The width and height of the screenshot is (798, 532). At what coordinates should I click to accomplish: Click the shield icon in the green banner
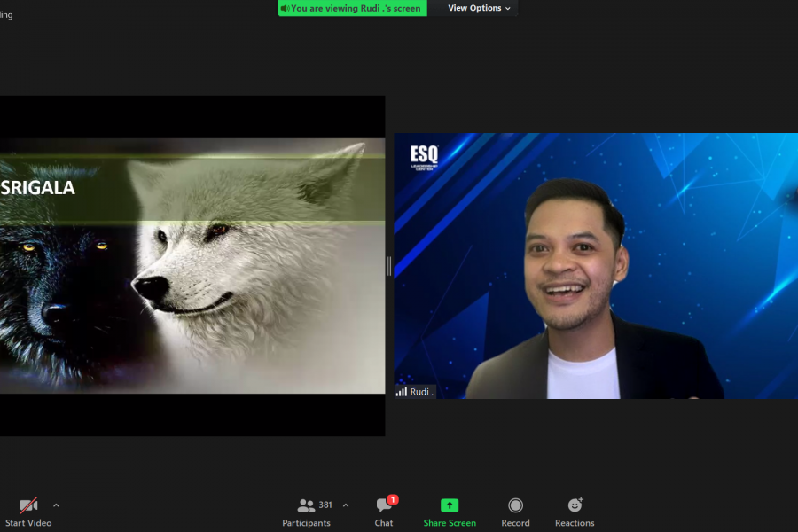coord(286,8)
